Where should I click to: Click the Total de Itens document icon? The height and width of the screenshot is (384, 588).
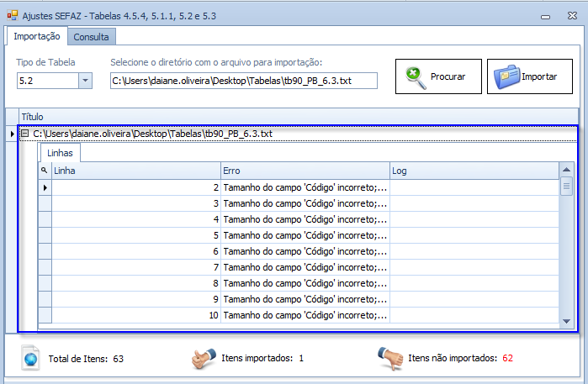coord(30,358)
